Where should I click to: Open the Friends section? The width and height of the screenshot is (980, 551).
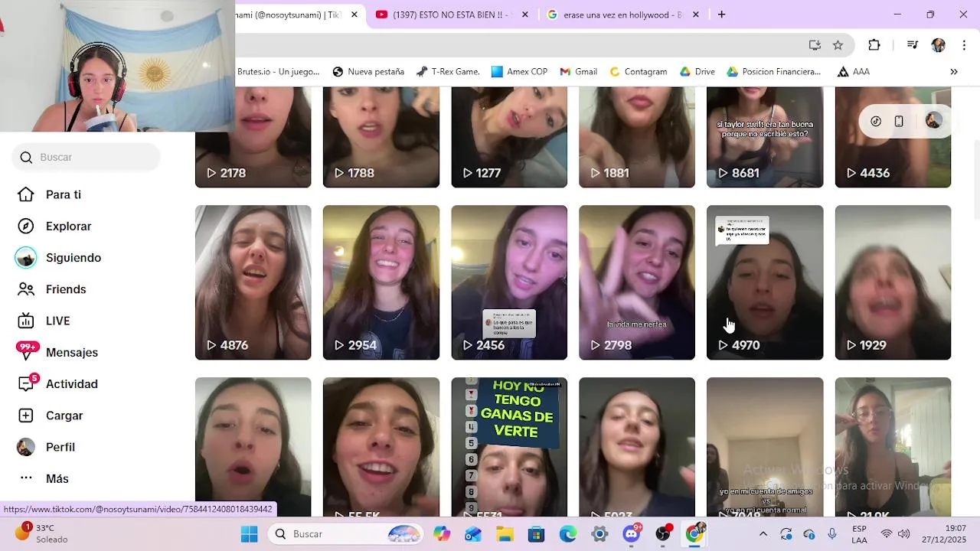[51, 289]
